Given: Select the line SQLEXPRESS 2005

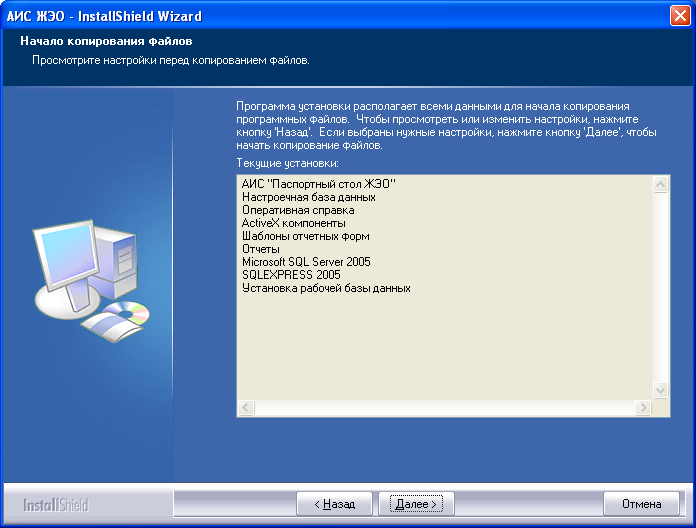Looking at the screenshot, I should (291, 275).
